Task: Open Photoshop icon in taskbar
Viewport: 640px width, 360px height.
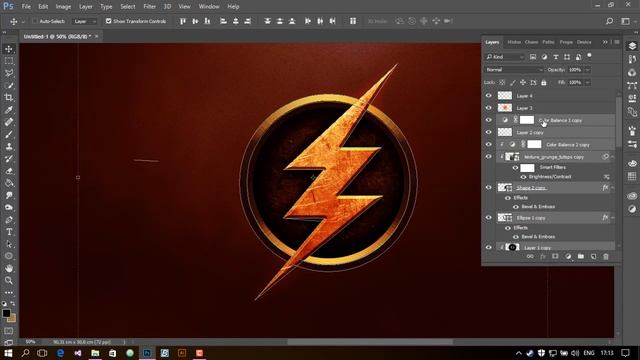Action: (147, 353)
